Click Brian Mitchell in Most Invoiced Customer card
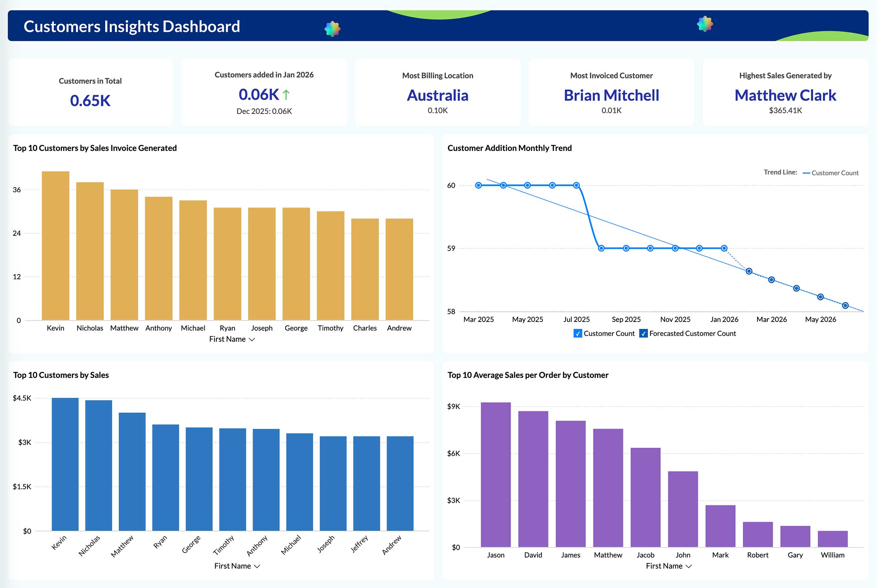 click(611, 96)
